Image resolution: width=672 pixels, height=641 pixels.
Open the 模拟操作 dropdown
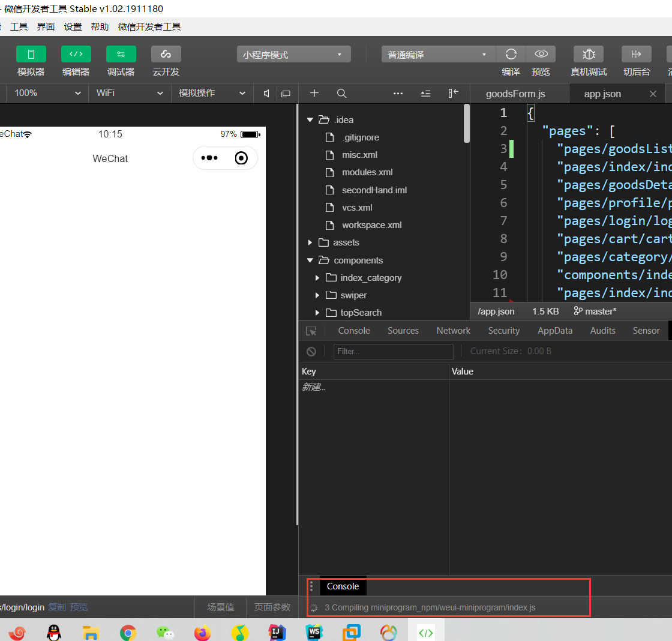tap(212, 93)
